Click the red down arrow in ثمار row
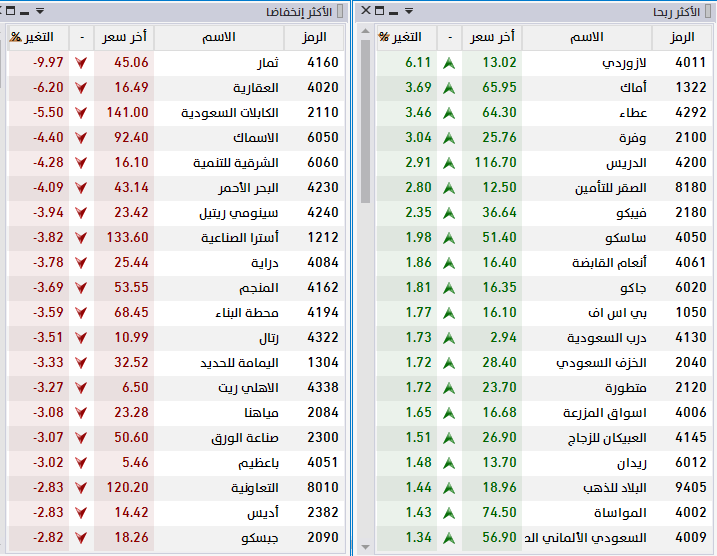 (x=81, y=63)
